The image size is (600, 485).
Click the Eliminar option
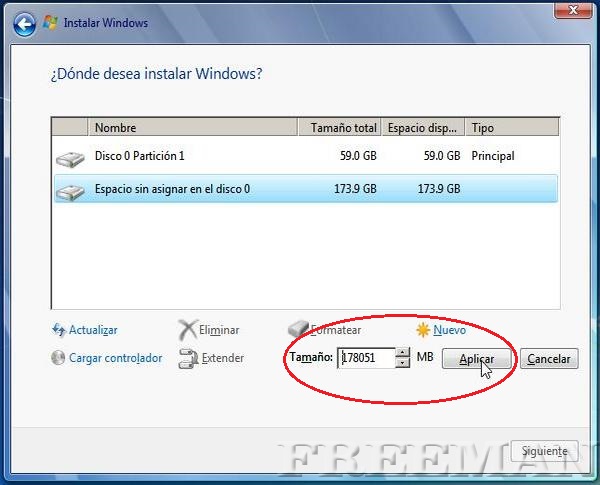click(x=219, y=330)
